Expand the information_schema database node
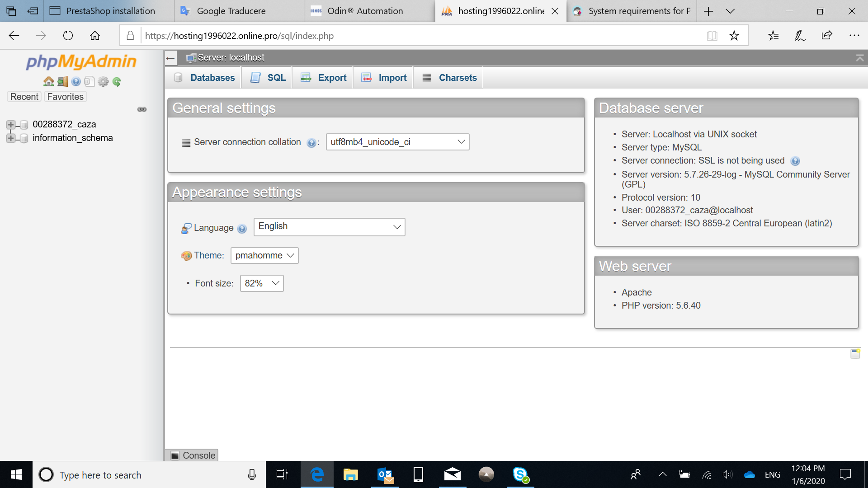The height and width of the screenshot is (488, 868). 10,138
